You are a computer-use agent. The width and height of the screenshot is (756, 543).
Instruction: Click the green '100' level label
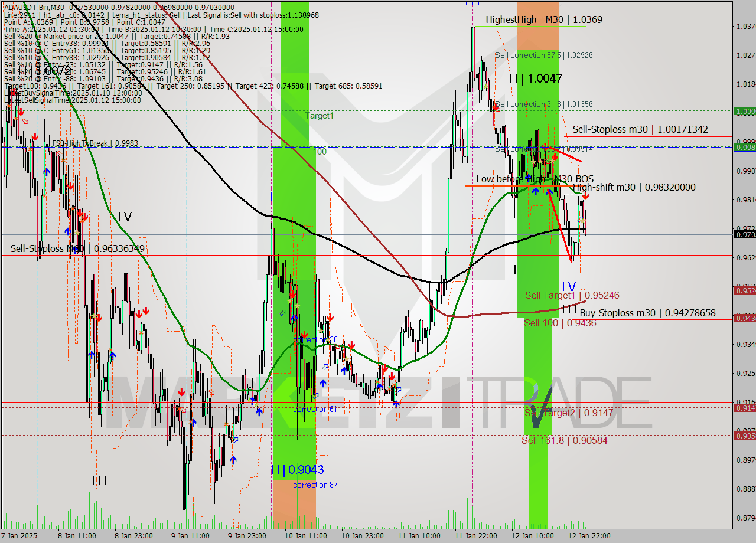click(x=320, y=152)
